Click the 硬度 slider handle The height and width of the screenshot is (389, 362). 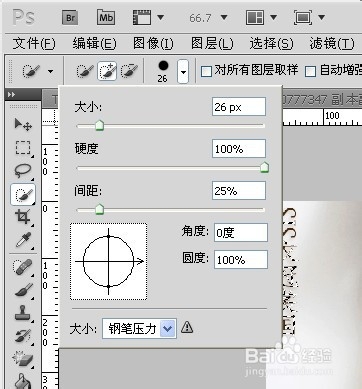[x=264, y=167]
